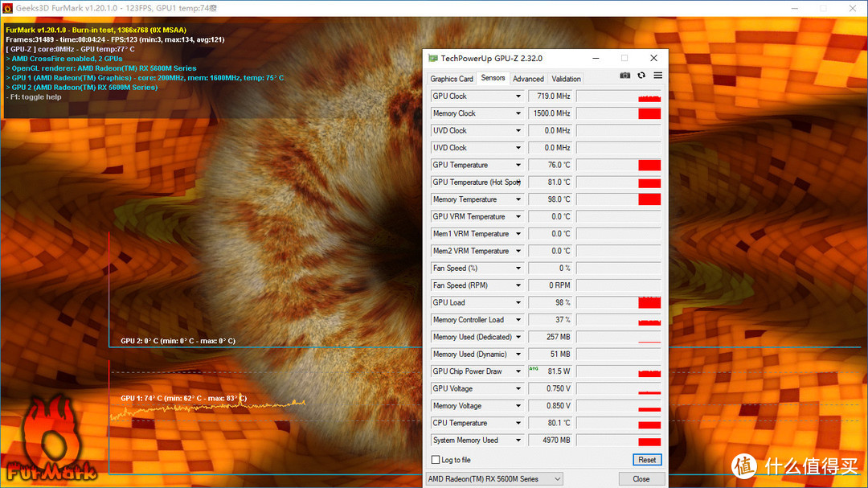Screen dimensions: 868x488
Task: Click the FurMark 'F1: toggle help' text
Action: tap(35, 97)
